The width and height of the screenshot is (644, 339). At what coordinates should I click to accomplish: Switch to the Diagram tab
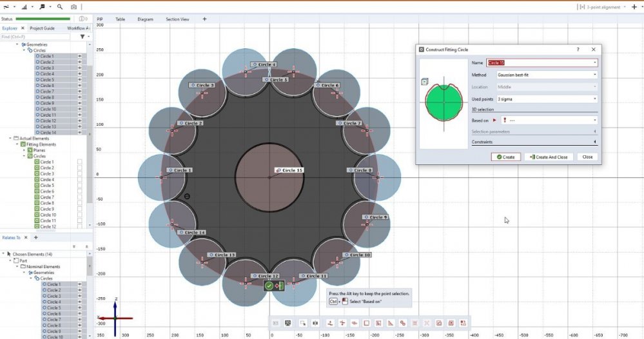pyautogui.click(x=145, y=19)
